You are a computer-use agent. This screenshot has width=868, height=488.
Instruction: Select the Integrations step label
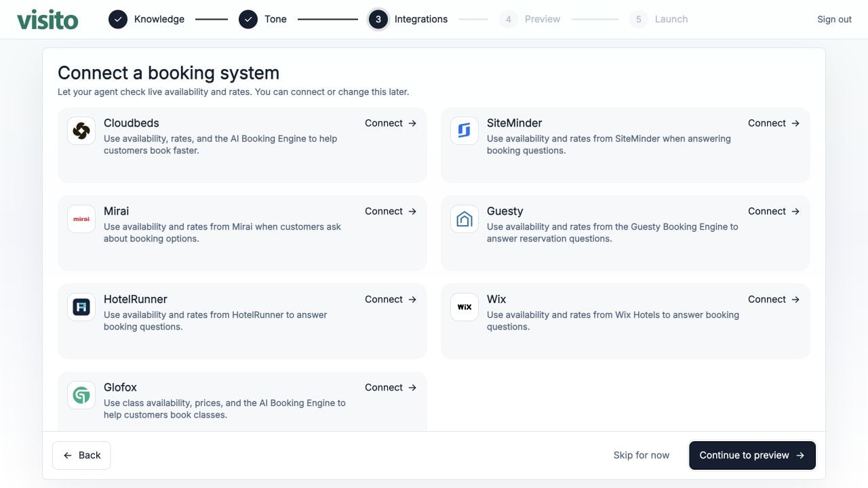coord(421,19)
